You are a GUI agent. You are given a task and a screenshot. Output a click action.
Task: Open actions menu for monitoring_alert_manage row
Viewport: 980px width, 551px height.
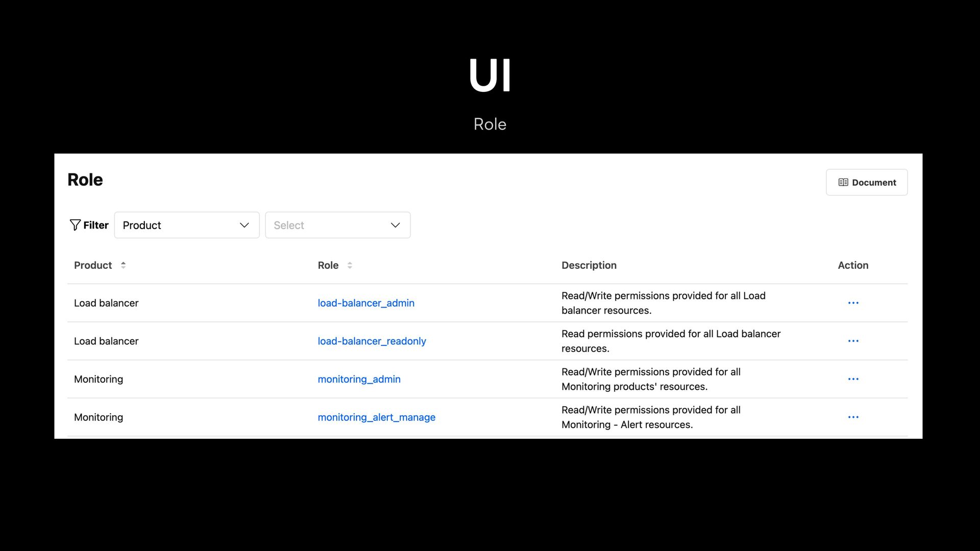pos(853,417)
